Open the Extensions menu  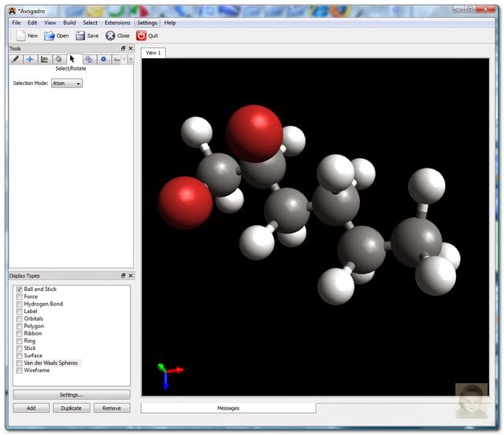(117, 23)
